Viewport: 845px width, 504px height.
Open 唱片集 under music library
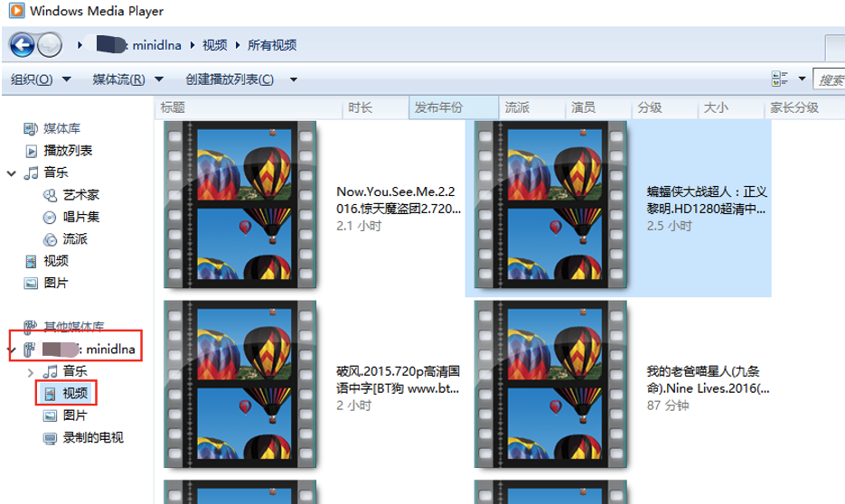tap(81, 217)
